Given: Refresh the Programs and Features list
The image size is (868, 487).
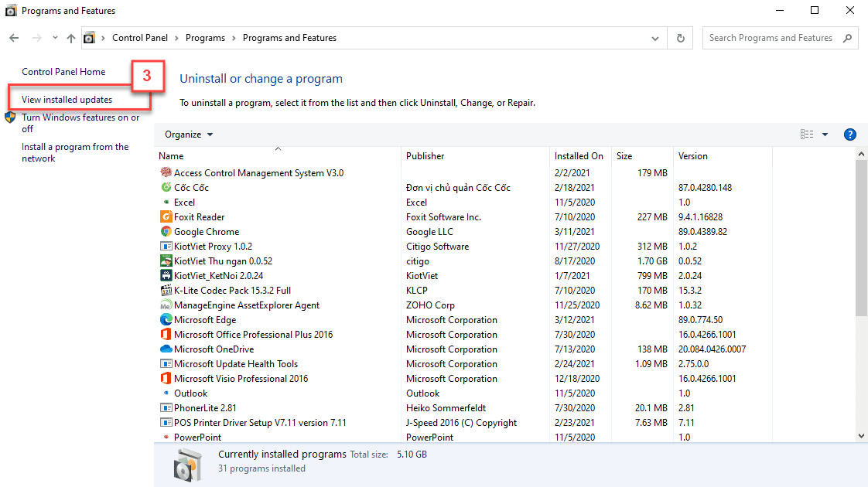Looking at the screenshot, I should [680, 38].
